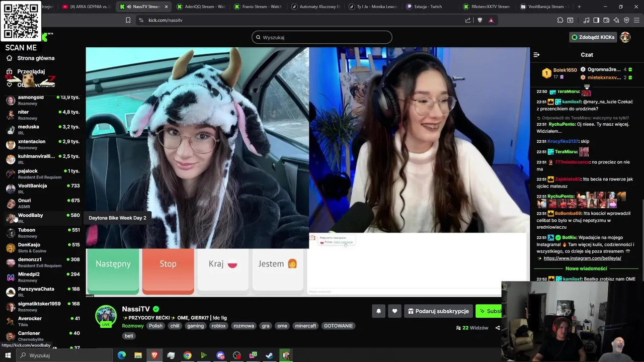The width and height of the screenshot is (644, 362).
Task: Bookmark this page icon in address bar
Action: 128,20
